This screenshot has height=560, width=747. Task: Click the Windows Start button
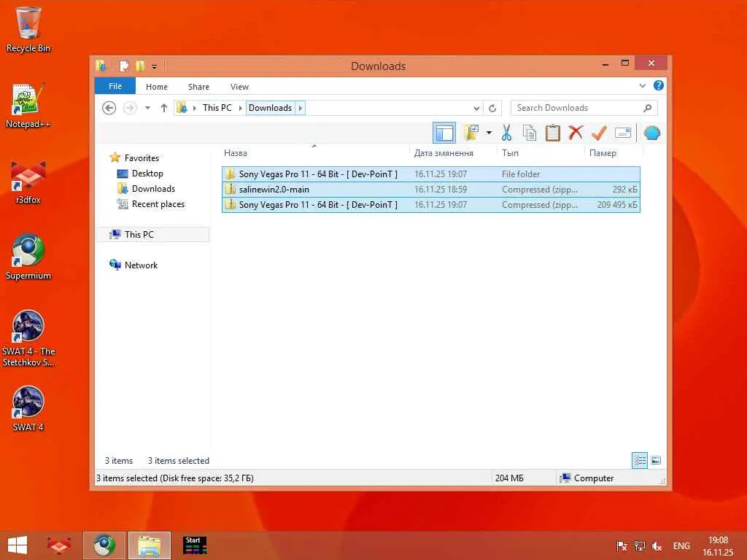[18, 545]
